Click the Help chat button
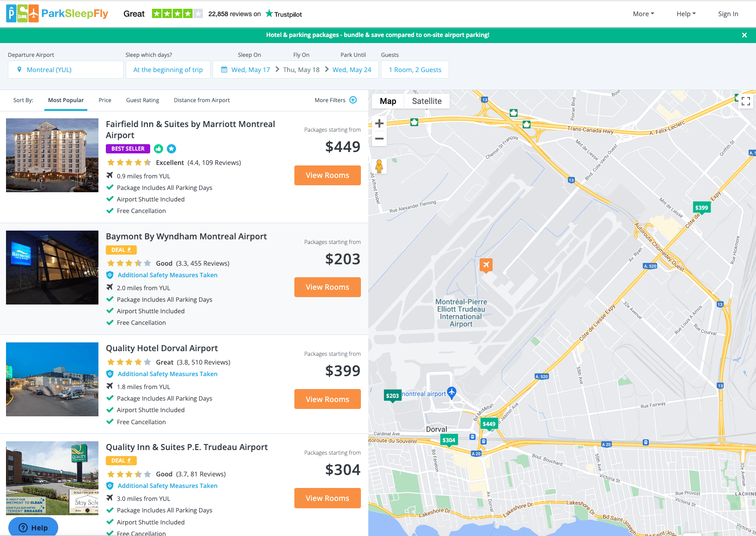756x536 pixels. (x=33, y=528)
